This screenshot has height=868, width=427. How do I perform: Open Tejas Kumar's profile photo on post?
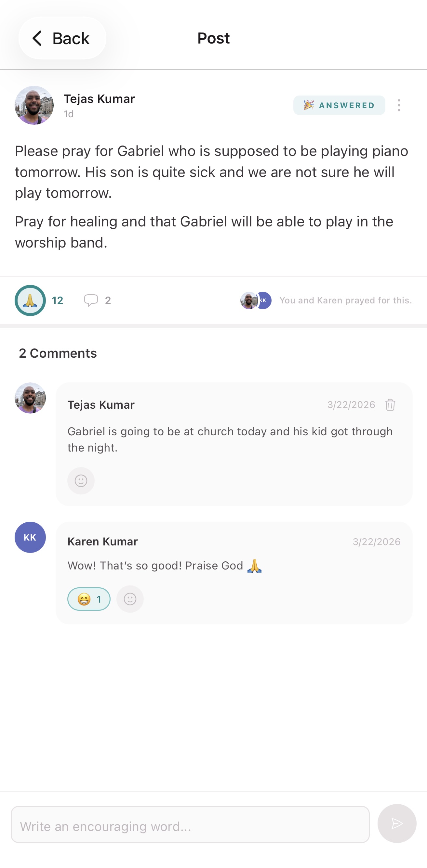point(34,105)
